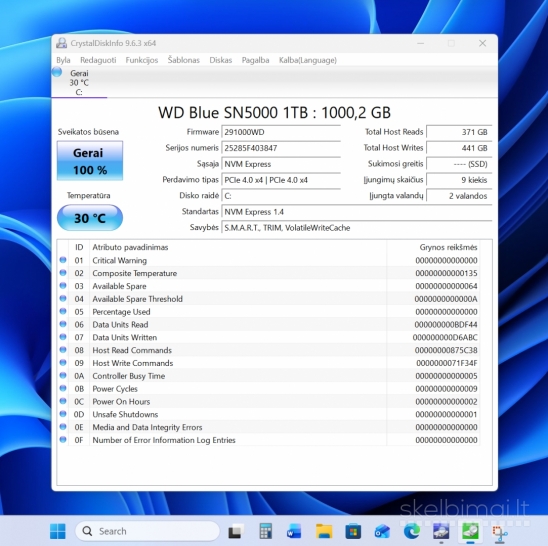Launch Calculator from the taskbar
This screenshot has height=546, width=548.
[x=266, y=531]
